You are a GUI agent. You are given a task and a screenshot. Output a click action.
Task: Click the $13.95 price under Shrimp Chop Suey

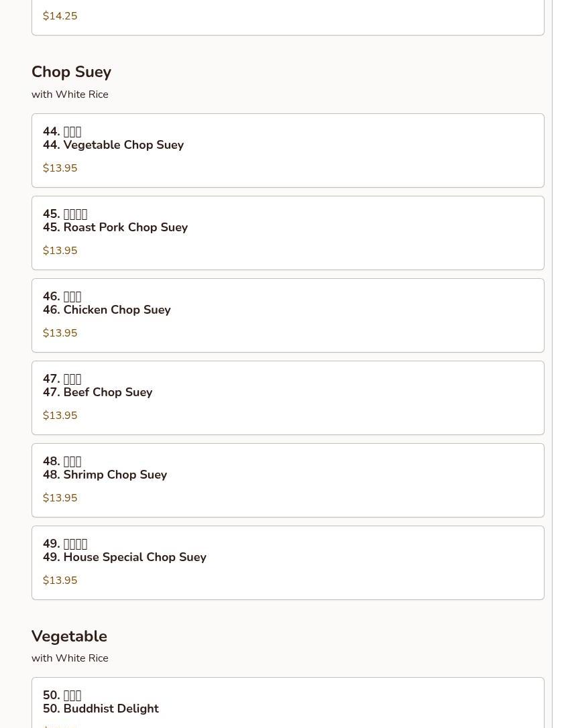(x=60, y=497)
